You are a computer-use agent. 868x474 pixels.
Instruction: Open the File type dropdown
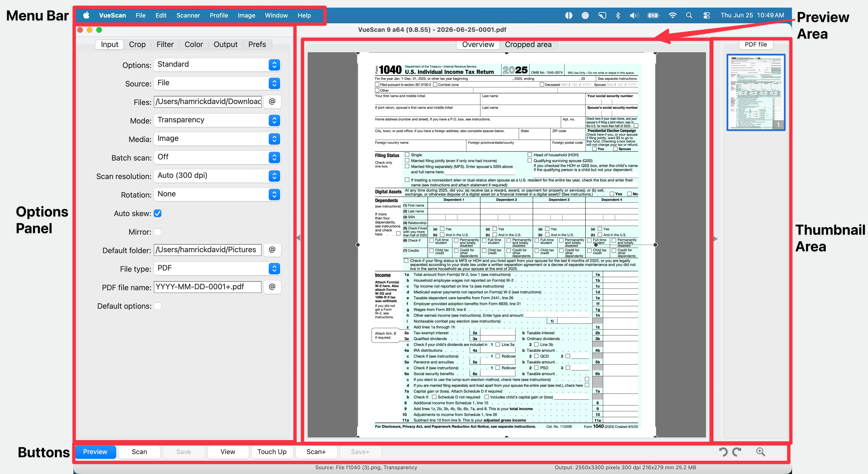click(x=217, y=268)
